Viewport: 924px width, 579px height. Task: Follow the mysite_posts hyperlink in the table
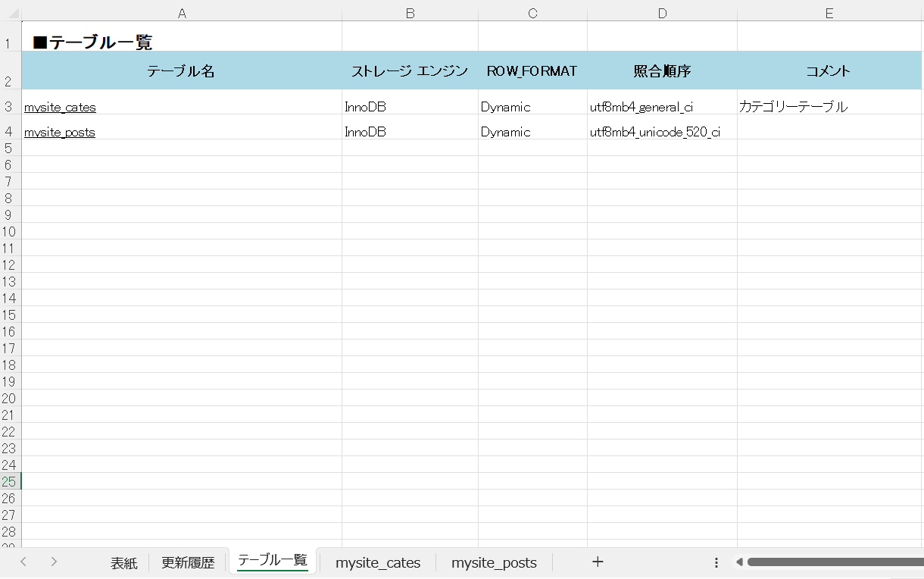click(x=60, y=132)
